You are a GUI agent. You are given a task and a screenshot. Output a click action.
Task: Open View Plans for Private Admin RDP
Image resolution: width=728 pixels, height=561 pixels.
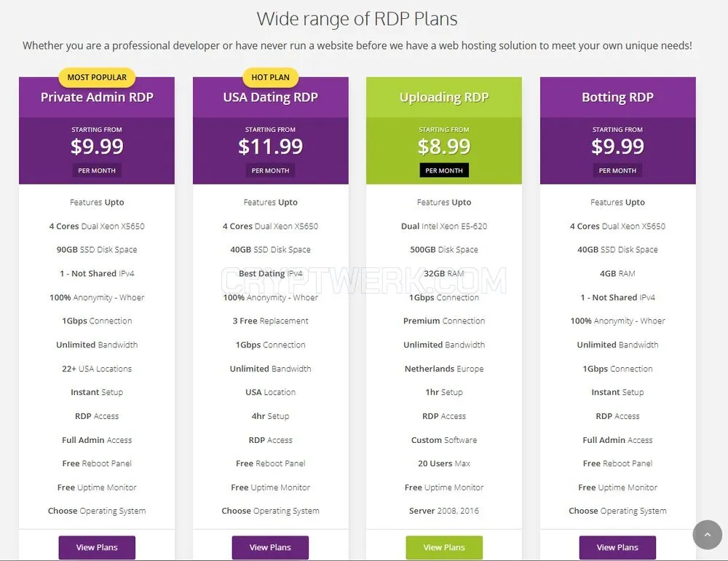pyautogui.click(x=97, y=547)
